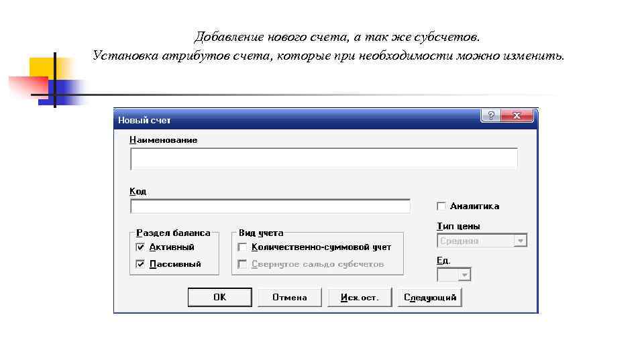Viewport: 644px width, 362px height.
Task: Click the Тип цены label
Action: coord(458,226)
